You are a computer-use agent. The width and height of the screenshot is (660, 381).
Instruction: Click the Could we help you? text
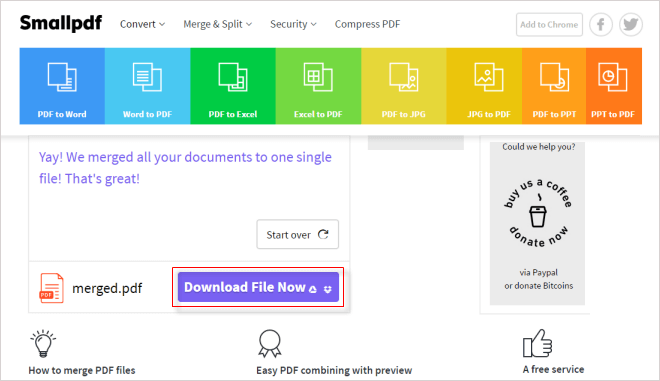coord(539,147)
